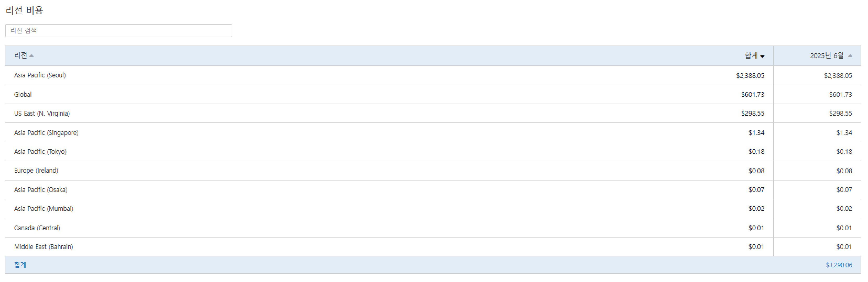Select the Asia Pacific (Singapore) row

46,133
